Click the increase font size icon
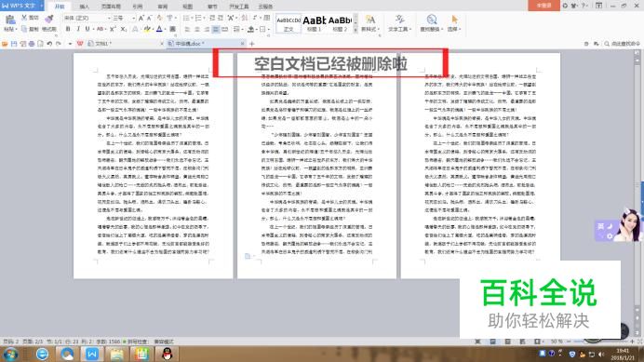 (x=141, y=18)
